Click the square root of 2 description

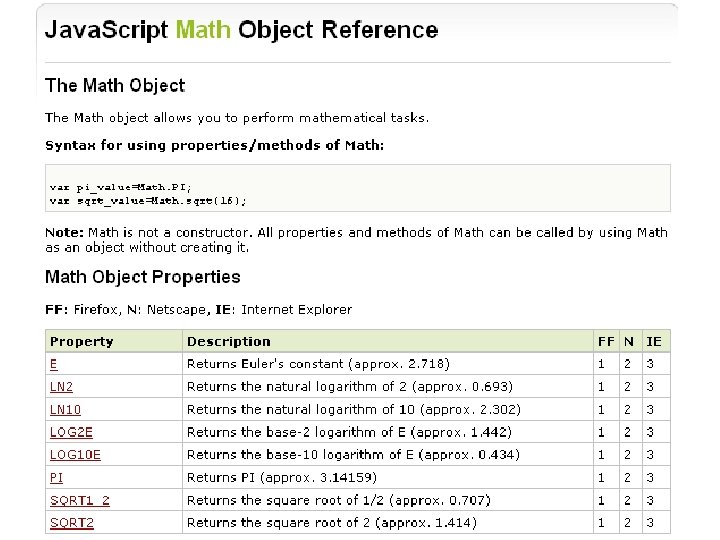pyautogui.click(x=331, y=523)
